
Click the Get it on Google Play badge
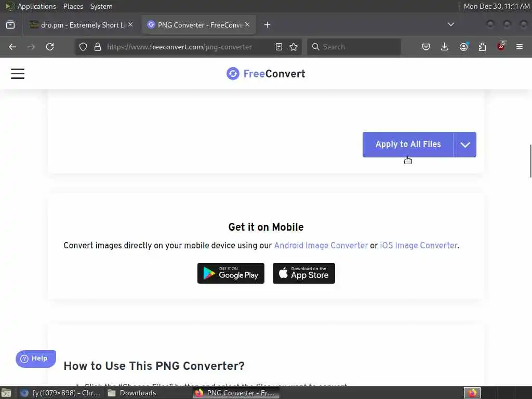[x=231, y=273]
